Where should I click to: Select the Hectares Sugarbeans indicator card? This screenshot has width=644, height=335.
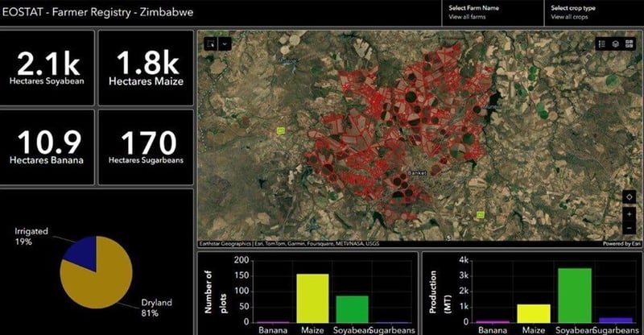pos(146,147)
